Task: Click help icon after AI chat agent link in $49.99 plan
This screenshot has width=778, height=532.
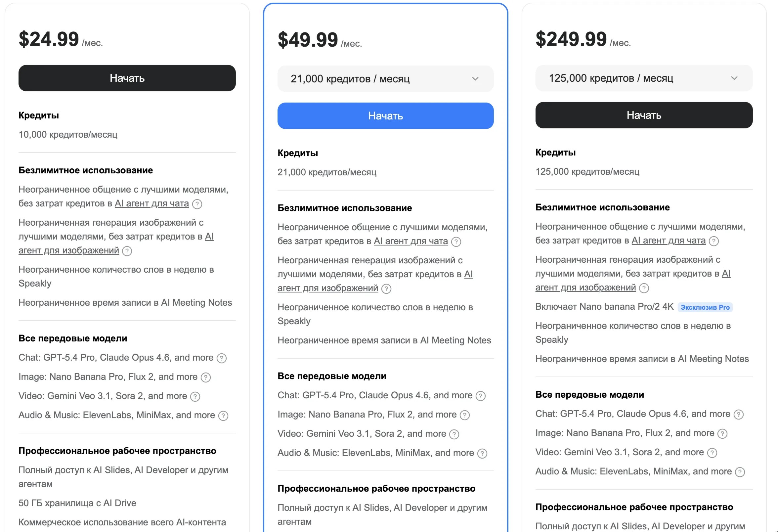Action: pyautogui.click(x=456, y=242)
